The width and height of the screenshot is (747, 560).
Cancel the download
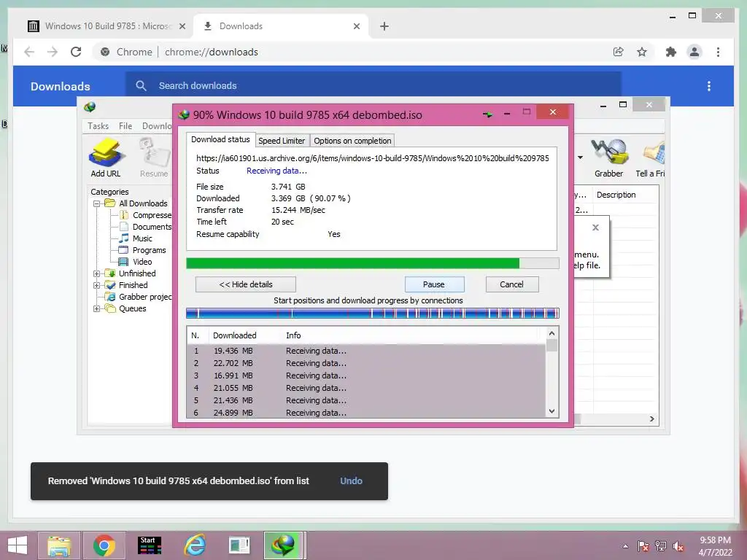tap(511, 284)
